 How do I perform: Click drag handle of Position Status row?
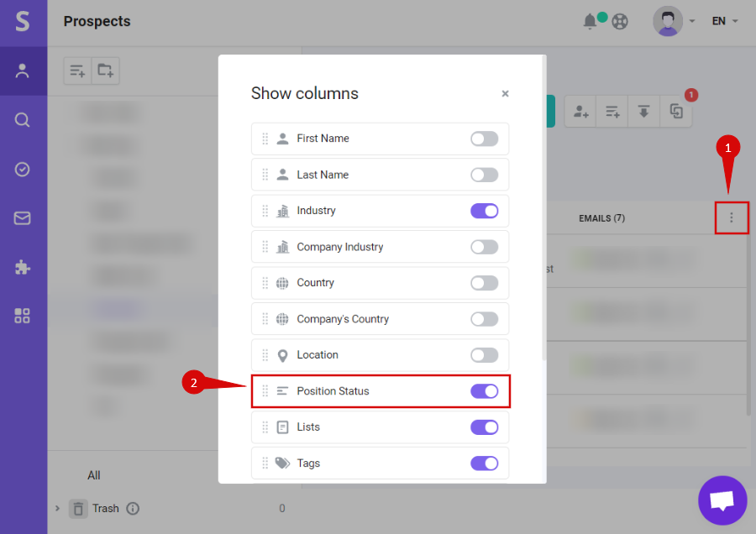pos(265,391)
